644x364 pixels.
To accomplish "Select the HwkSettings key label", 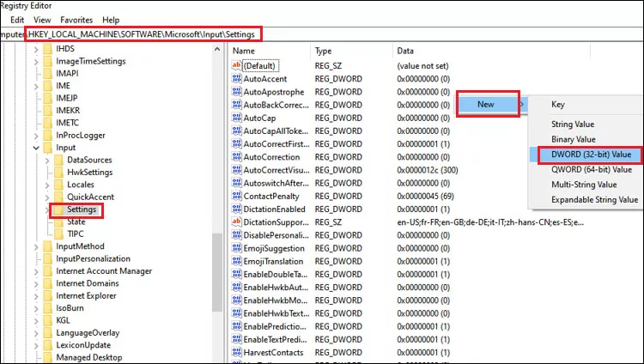I will click(90, 173).
